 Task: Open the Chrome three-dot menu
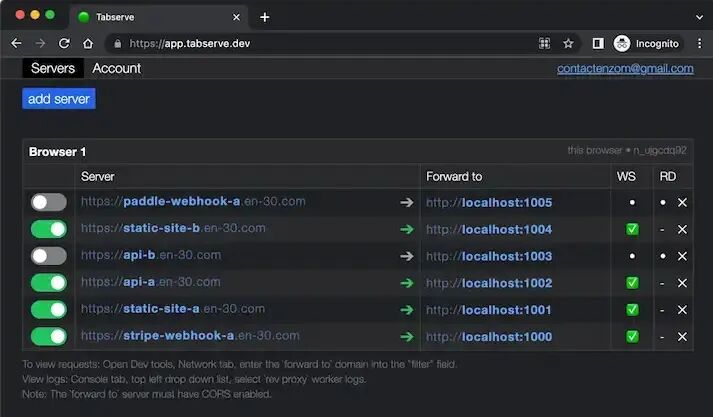coord(699,43)
